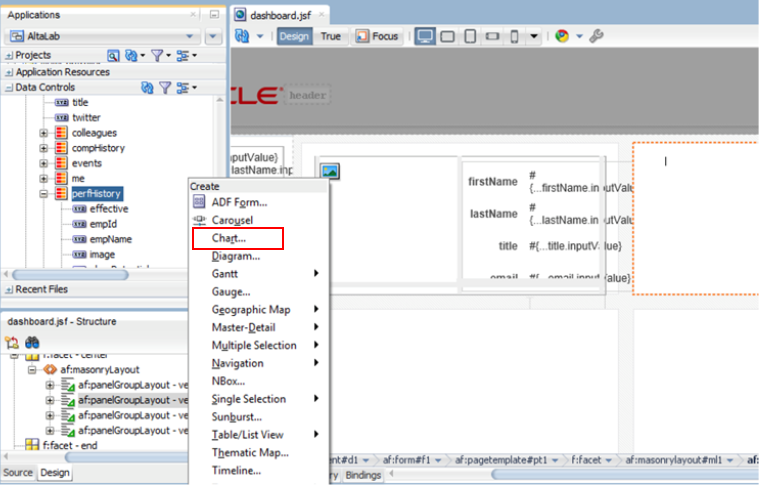Select the empName attribute
Screen dimensions: 760x486
(111, 239)
